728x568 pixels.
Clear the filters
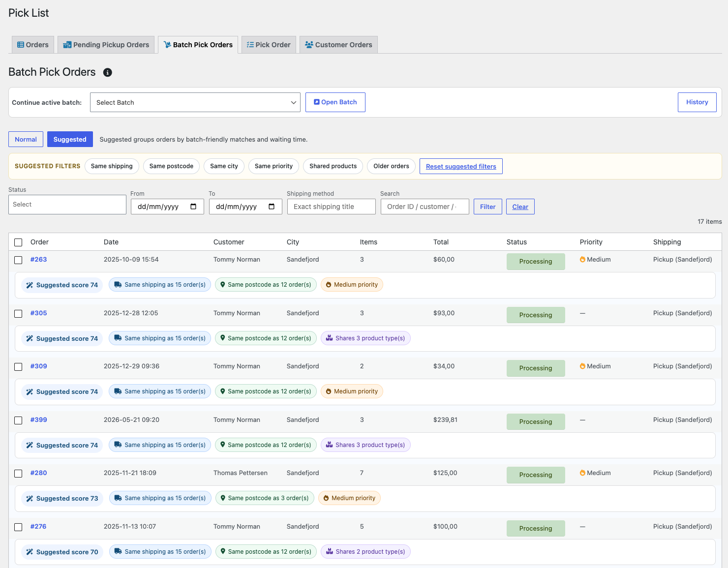tap(520, 207)
